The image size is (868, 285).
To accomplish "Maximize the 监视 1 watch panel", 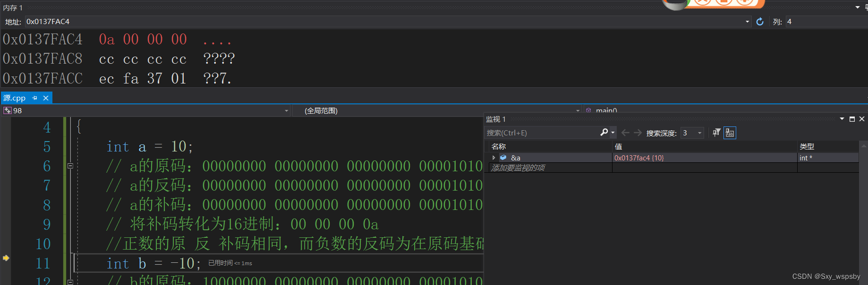I will pos(852,119).
